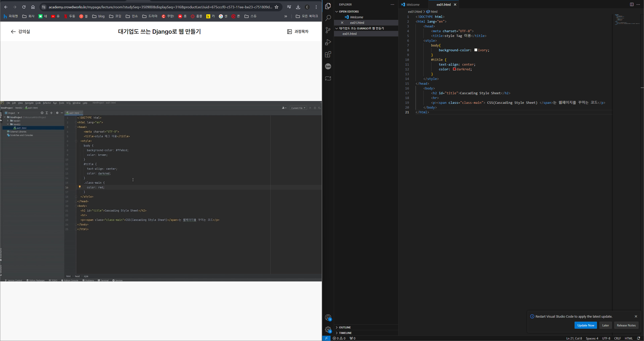Switch to the Welcome tab
644x341 pixels.
coord(413,5)
